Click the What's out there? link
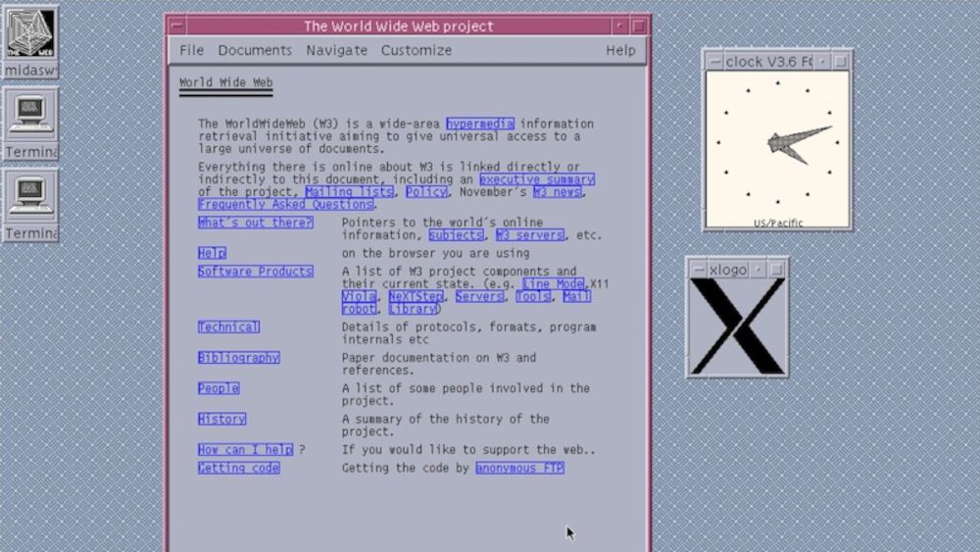The height and width of the screenshot is (552, 980). [x=256, y=223]
